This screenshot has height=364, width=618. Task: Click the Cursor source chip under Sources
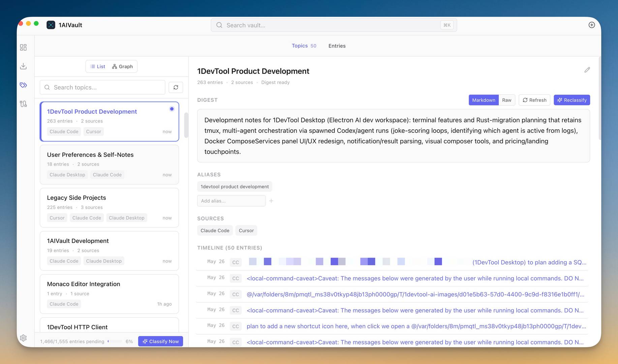click(x=246, y=231)
